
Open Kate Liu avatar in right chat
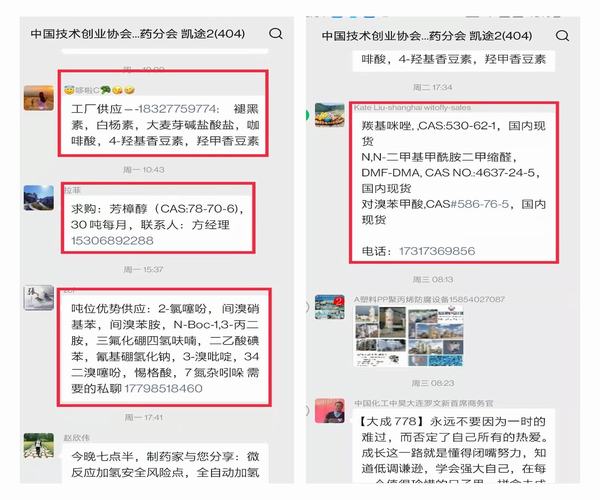(x=329, y=115)
